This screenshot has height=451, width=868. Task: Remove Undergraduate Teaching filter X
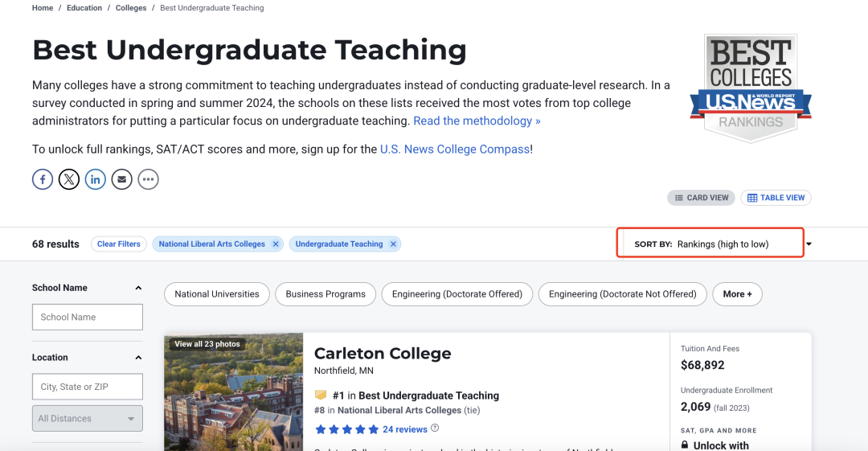click(x=393, y=244)
